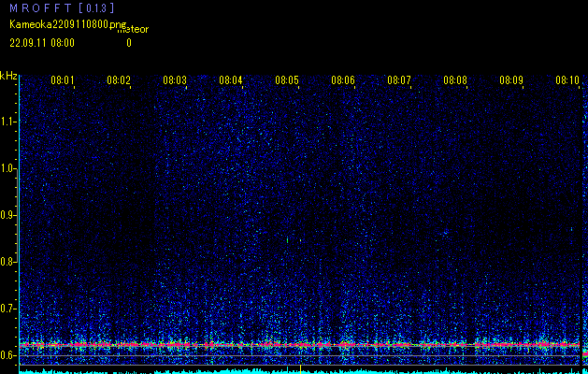Image resolution: width=588 pixels, height=374 pixels.
Task: Click the 08:07 time marker
Action: tap(399, 80)
